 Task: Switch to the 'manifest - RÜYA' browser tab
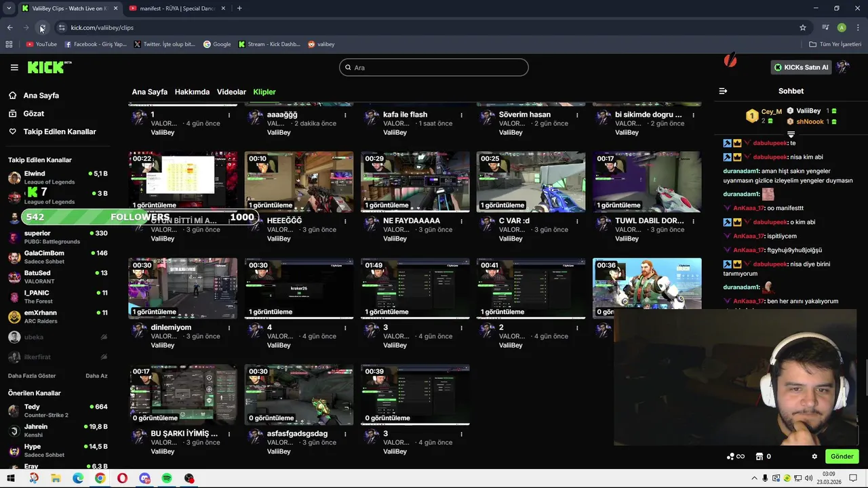click(x=176, y=8)
